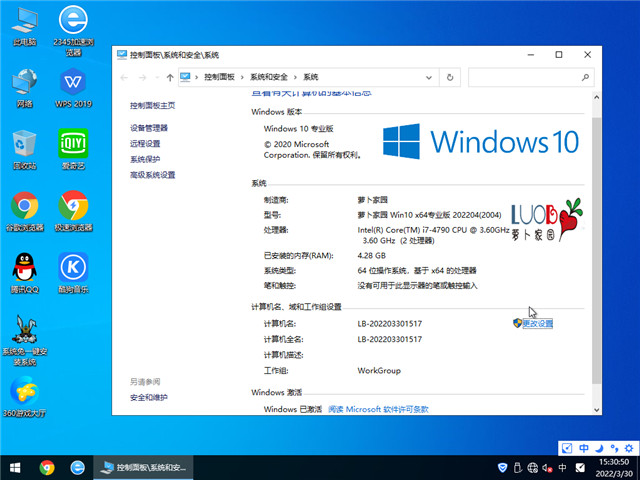Click the system window icon in the title bar

122,55
